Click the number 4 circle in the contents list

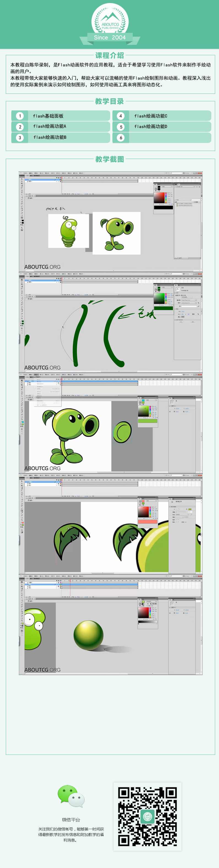coord(121,116)
